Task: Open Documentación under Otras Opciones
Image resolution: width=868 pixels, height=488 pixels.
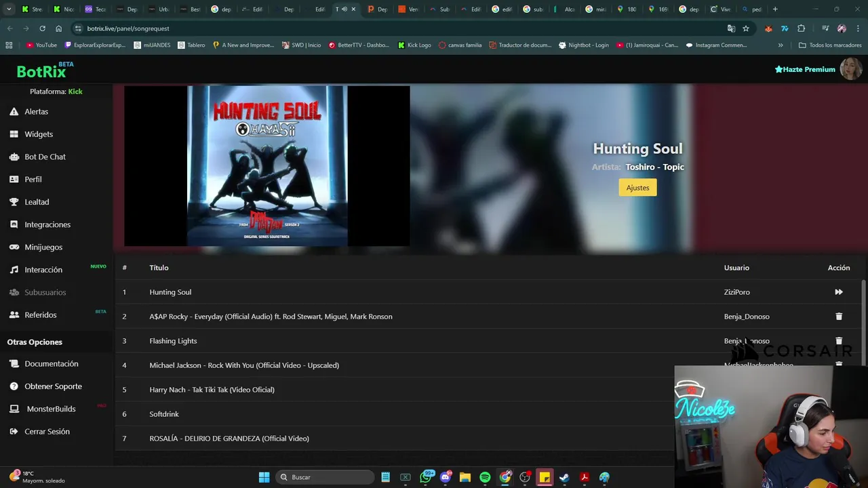Action: coord(52,364)
